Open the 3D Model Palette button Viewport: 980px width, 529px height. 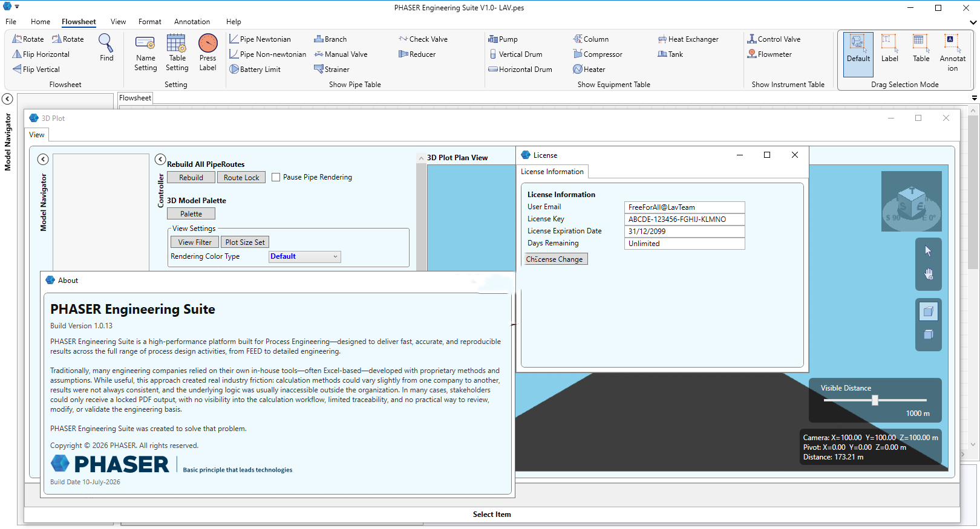[191, 213]
